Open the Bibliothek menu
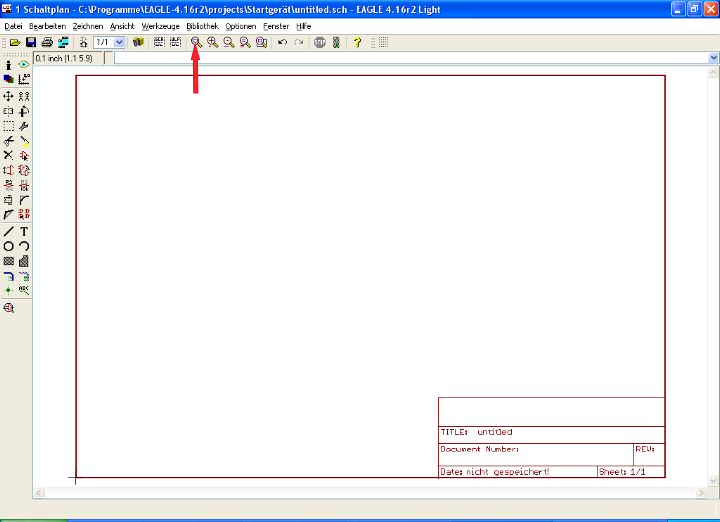This screenshot has width=720, height=522. click(202, 25)
